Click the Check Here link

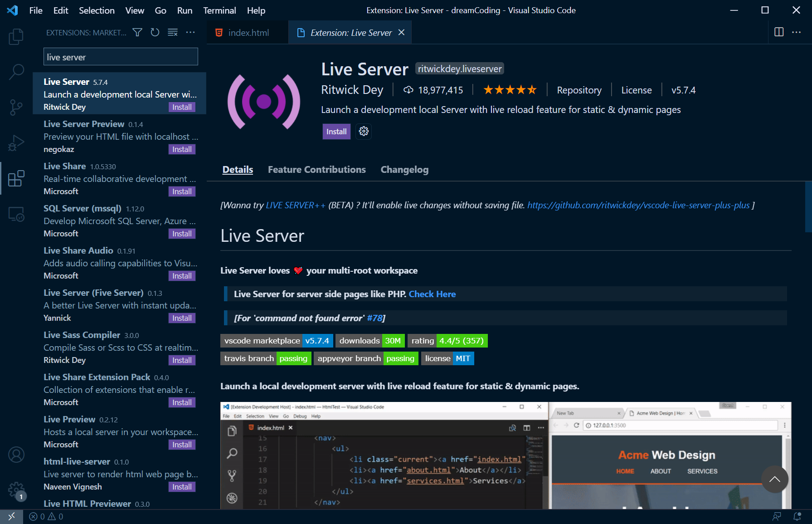[432, 294]
